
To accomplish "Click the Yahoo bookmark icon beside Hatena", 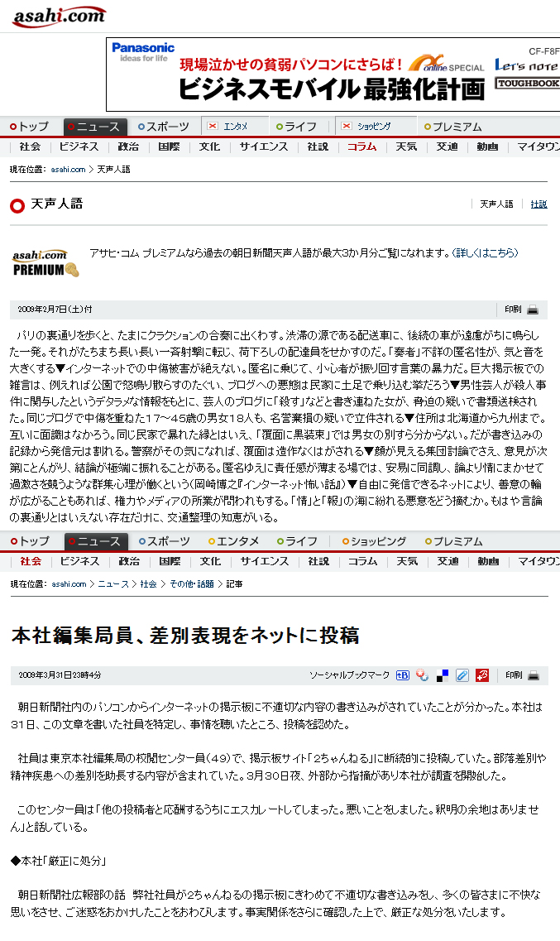I will click(x=422, y=675).
